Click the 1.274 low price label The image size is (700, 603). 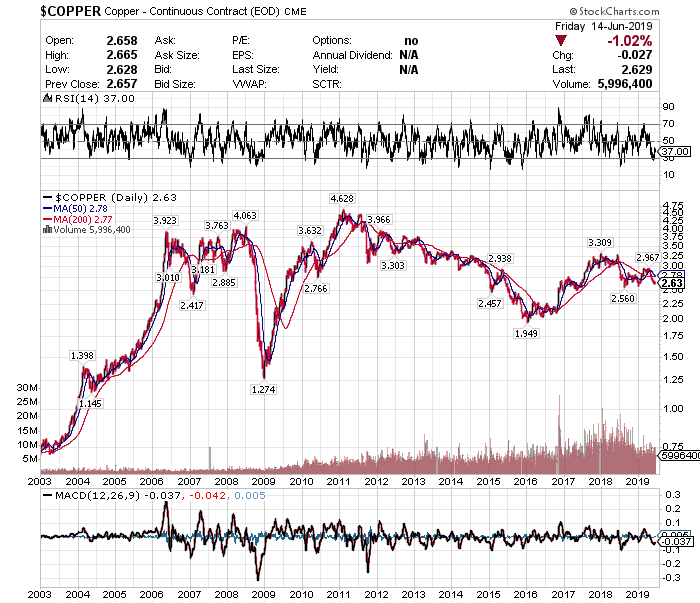(263, 390)
